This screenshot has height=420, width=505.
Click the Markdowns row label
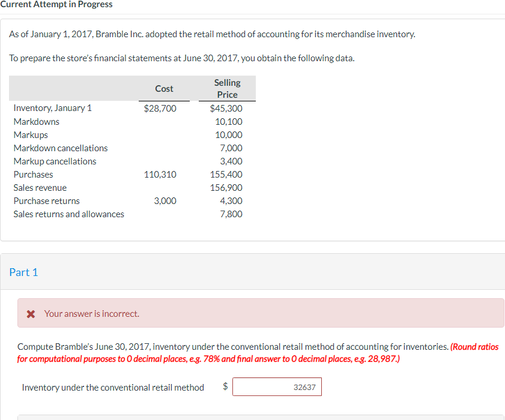pos(37,122)
